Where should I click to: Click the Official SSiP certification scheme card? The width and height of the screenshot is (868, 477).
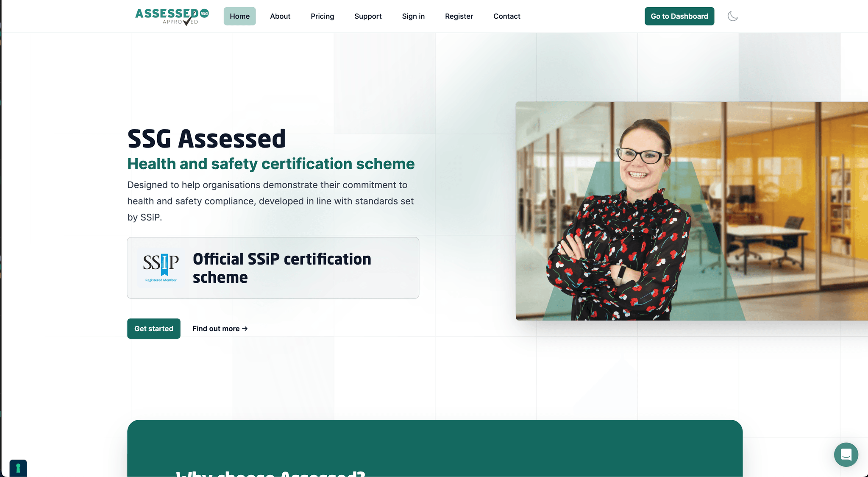(273, 268)
